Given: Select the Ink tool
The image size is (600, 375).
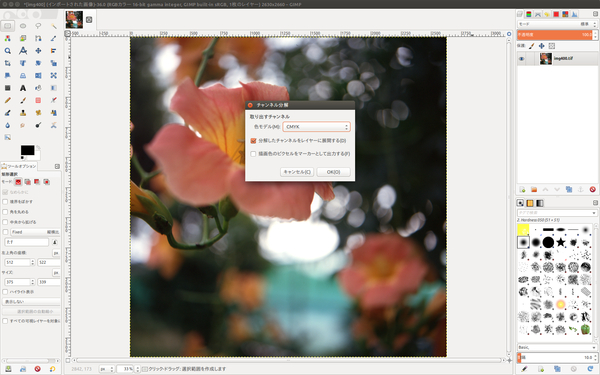Looking at the screenshot, I should [8, 113].
